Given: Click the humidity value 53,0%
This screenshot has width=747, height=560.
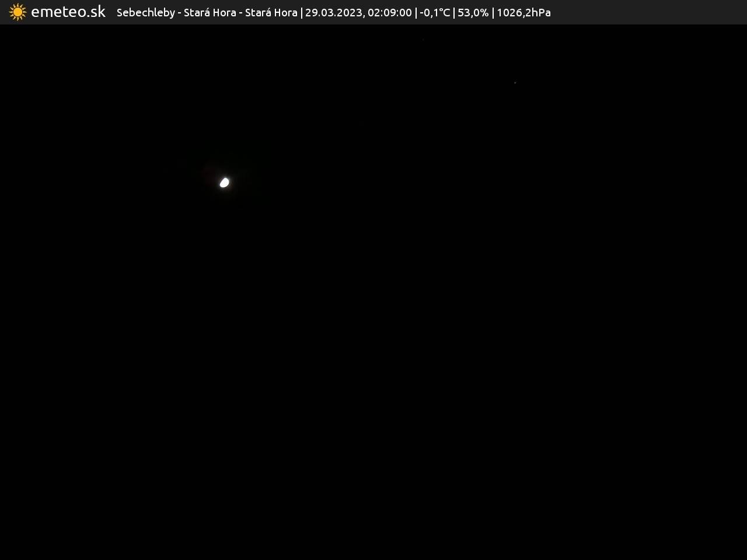Looking at the screenshot, I should [473, 13].
